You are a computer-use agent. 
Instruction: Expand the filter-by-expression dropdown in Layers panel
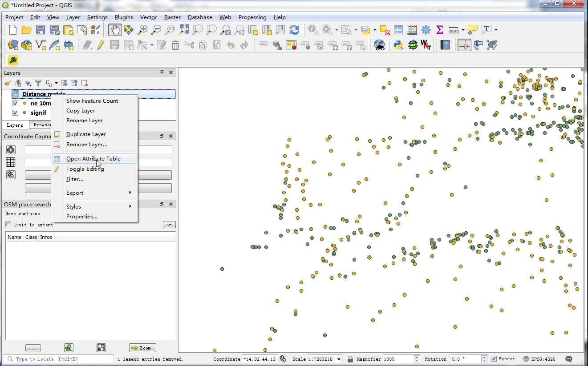(x=57, y=83)
